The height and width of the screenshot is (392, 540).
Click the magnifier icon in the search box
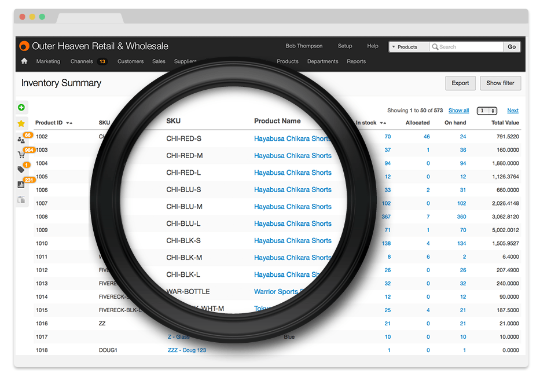435,47
